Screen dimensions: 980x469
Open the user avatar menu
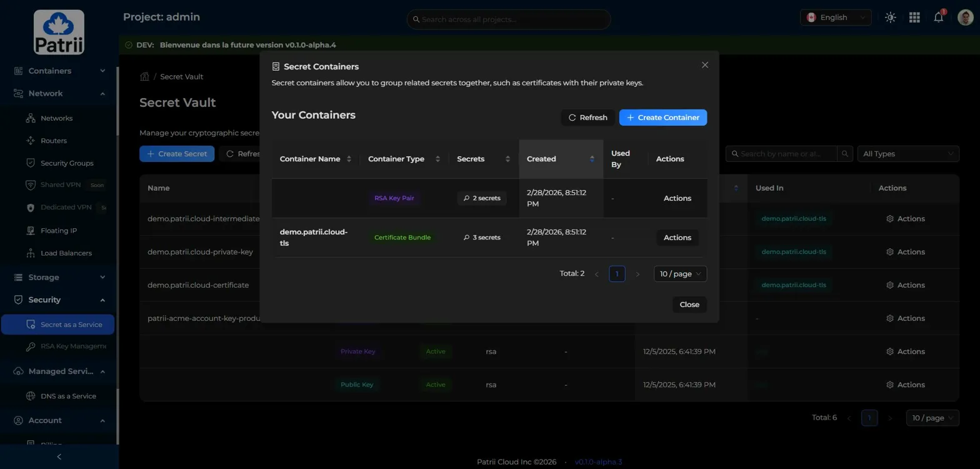[965, 18]
